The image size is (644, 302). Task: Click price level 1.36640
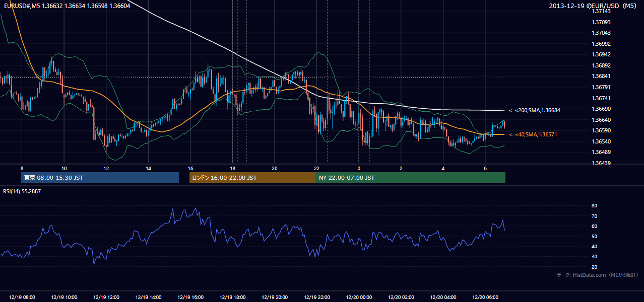[x=601, y=120]
